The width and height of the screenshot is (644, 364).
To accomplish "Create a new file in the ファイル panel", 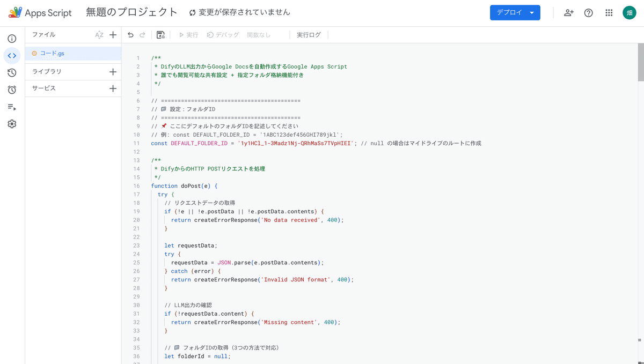I will click(113, 34).
